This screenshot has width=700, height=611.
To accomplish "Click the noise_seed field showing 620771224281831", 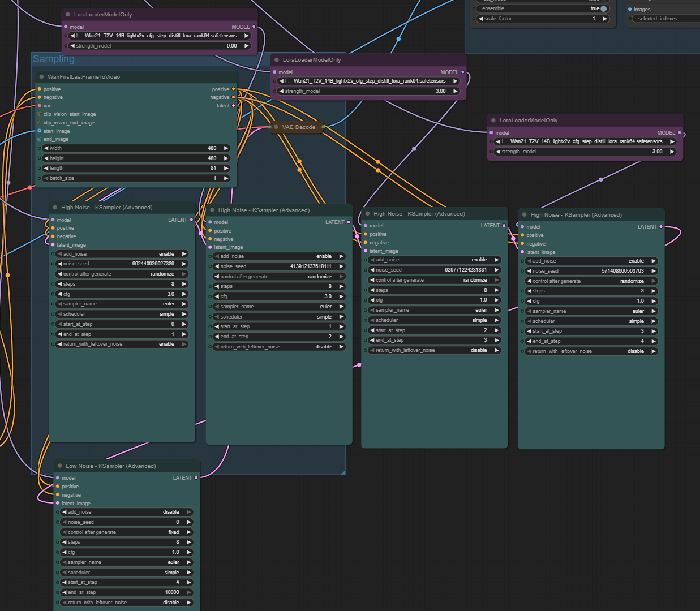I will [x=434, y=270].
